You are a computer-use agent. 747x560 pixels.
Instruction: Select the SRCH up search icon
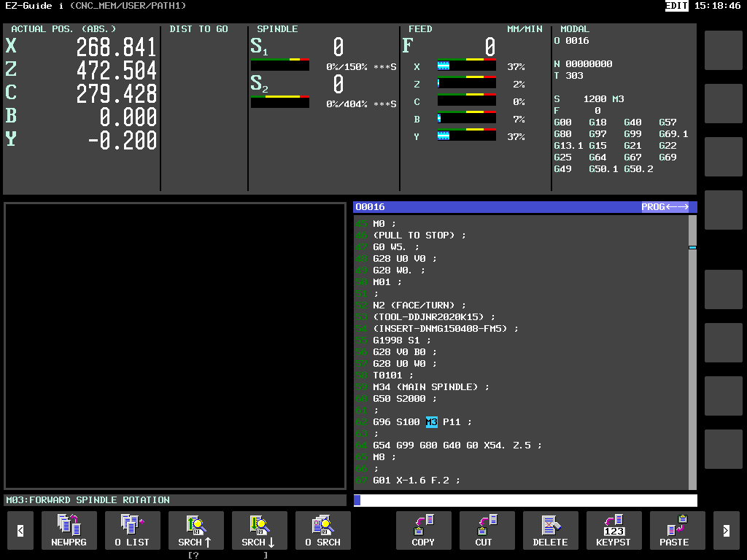196,531
